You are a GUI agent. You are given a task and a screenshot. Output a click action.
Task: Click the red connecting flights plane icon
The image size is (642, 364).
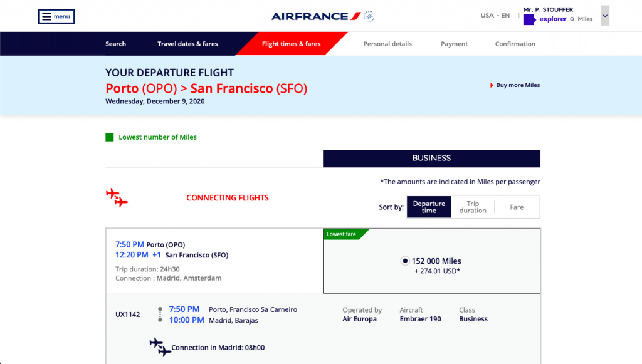coord(117,197)
